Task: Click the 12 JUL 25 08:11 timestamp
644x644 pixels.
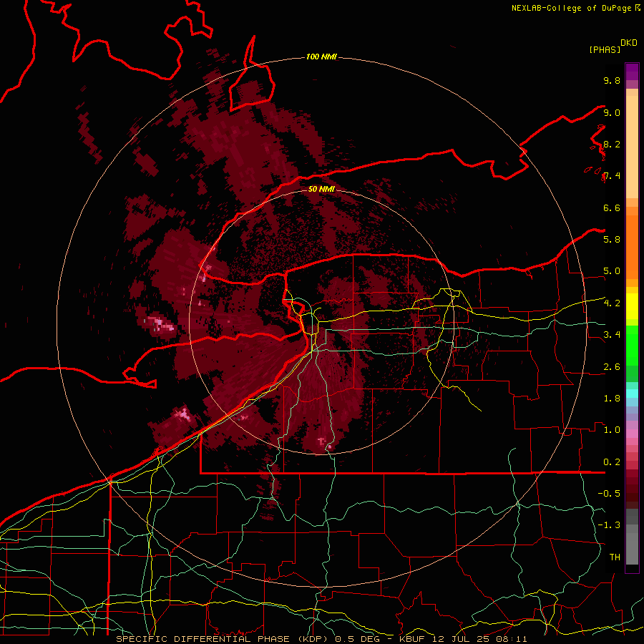Action: tap(478, 639)
